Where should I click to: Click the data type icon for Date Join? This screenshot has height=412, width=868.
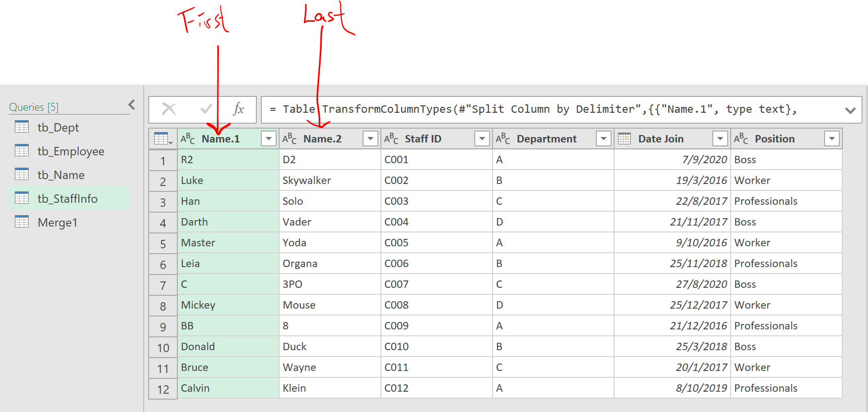(624, 139)
